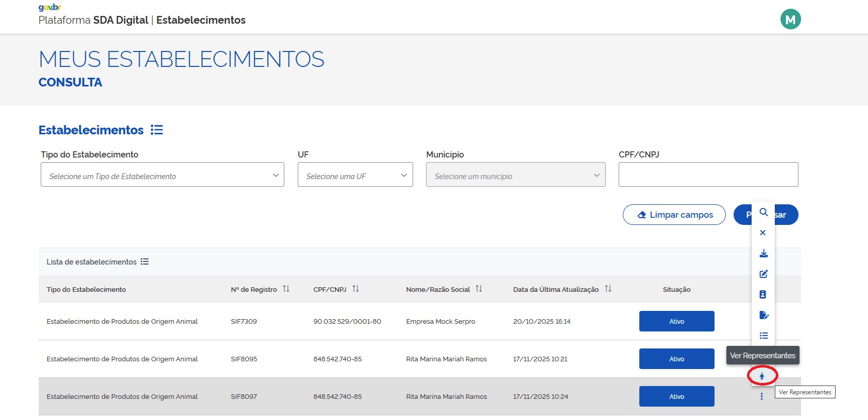Image resolution: width=868 pixels, height=420 pixels.
Task: Open the three-dot menu for SIF8097 row
Action: pyautogui.click(x=761, y=396)
